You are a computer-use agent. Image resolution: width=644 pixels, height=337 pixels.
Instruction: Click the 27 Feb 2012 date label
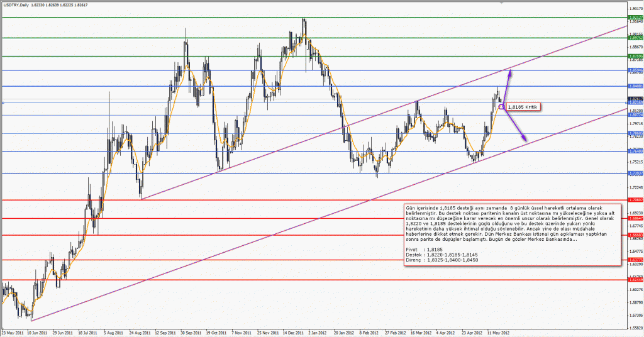(396, 333)
